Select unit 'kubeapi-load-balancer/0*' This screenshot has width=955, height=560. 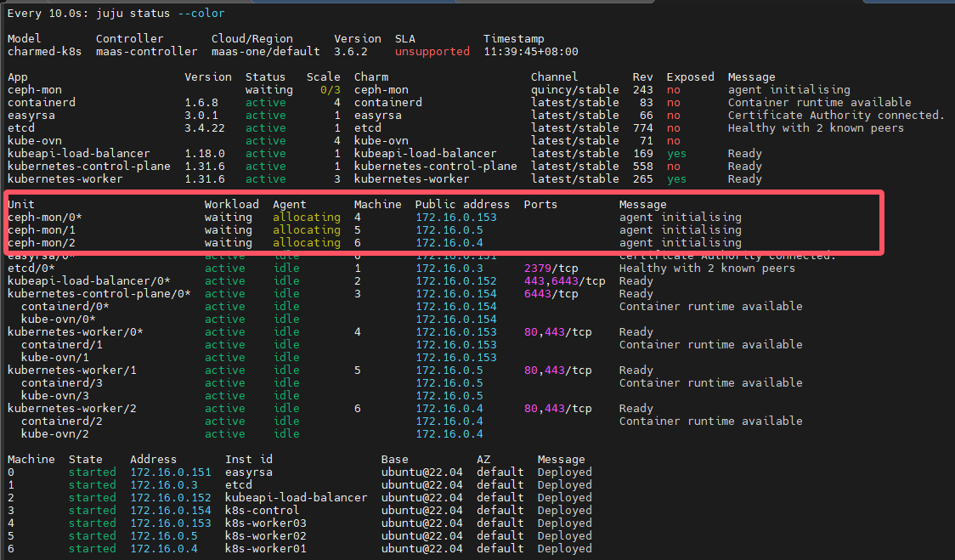tap(89, 281)
